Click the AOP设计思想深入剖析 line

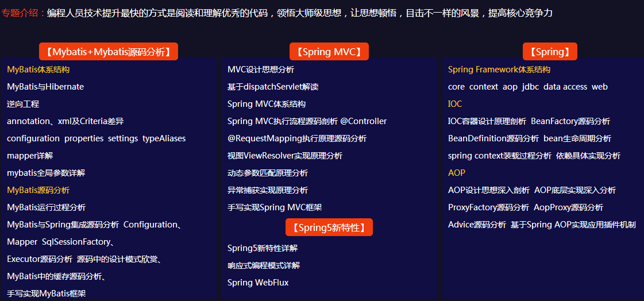pyautogui.click(x=532, y=191)
